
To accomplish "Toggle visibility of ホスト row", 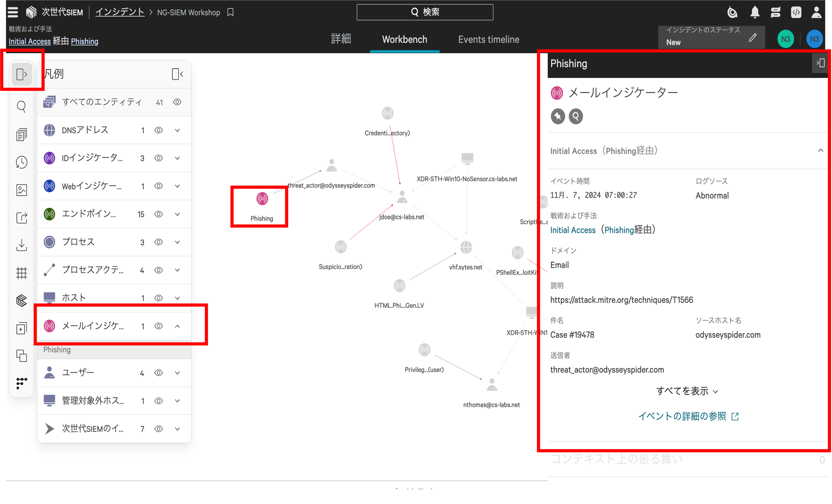I will (159, 298).
